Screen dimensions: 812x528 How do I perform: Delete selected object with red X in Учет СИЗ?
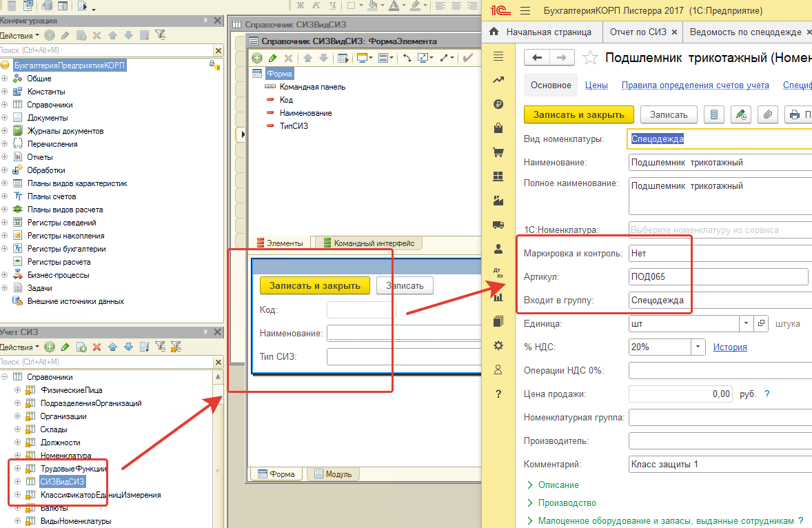tap(97, 347)
